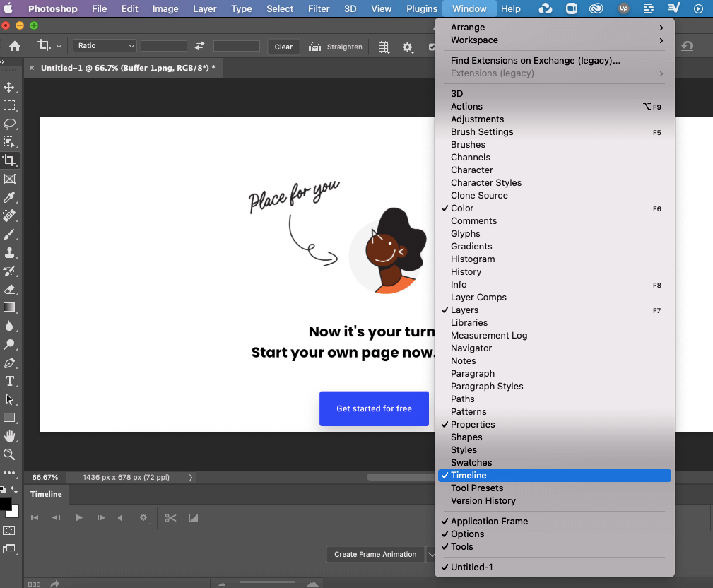Expand the document info chevron in the status bar
713x588 pixels.
tap(189, 477)
